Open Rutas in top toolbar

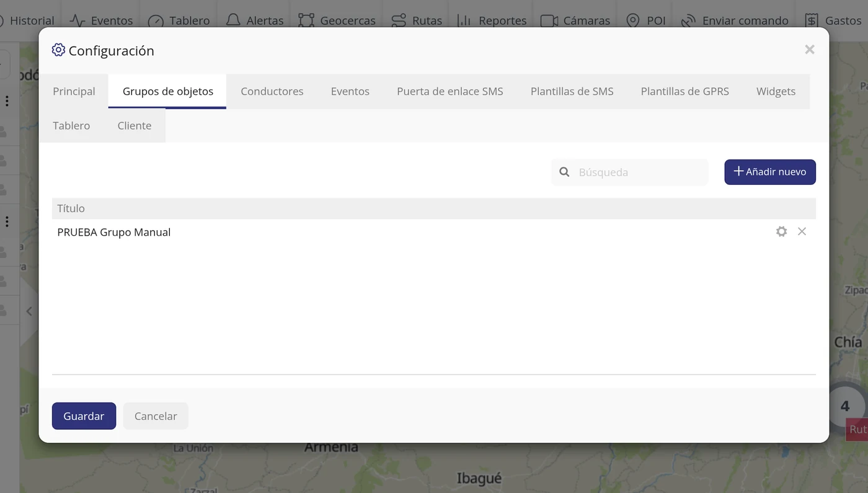417,20
